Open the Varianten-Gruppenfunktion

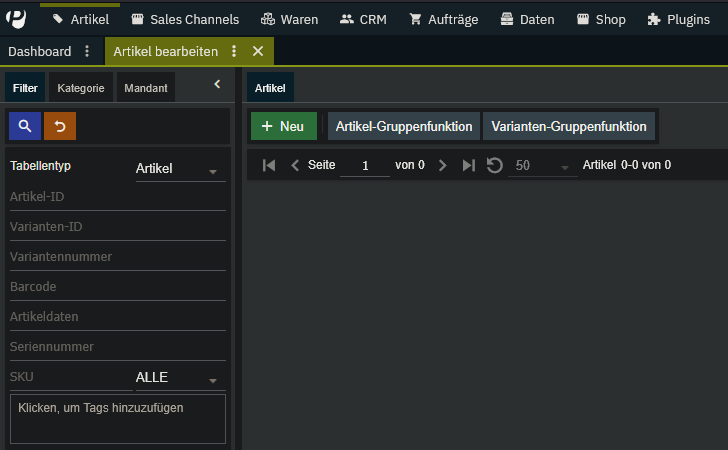pyautogui.click(x=569, y=126)
